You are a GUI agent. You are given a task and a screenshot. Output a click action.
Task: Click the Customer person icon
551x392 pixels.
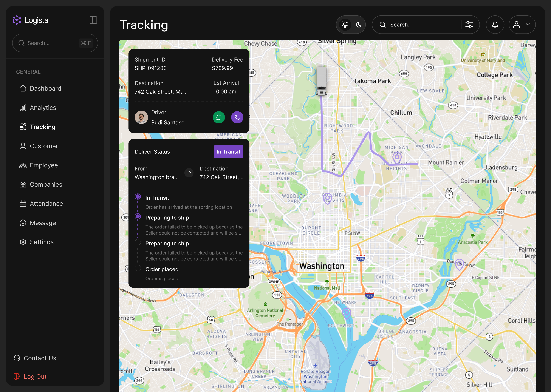[23, 146]
